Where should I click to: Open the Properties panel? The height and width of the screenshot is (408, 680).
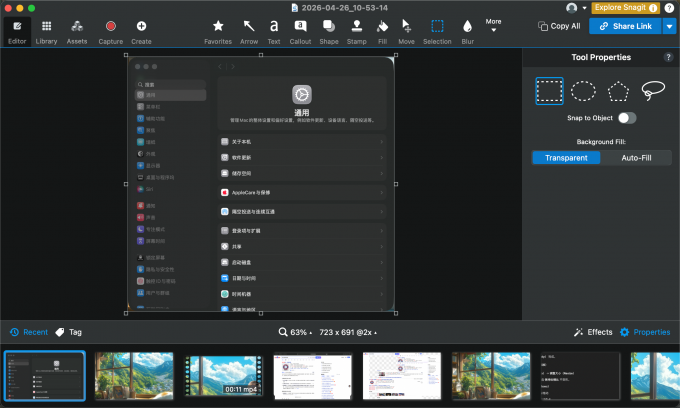645,332
